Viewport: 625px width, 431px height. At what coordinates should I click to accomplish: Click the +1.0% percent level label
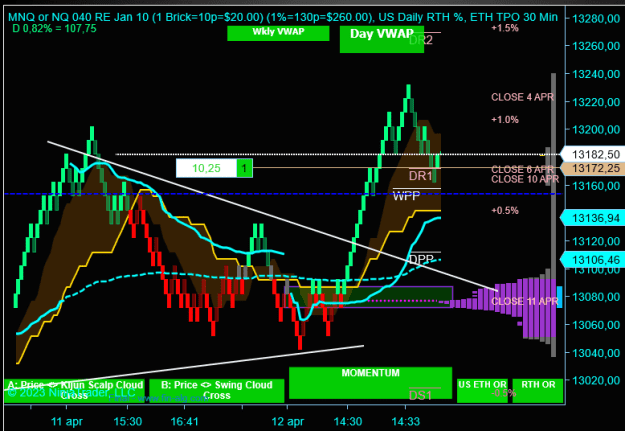pyautogui.click(x=505, y=120)
